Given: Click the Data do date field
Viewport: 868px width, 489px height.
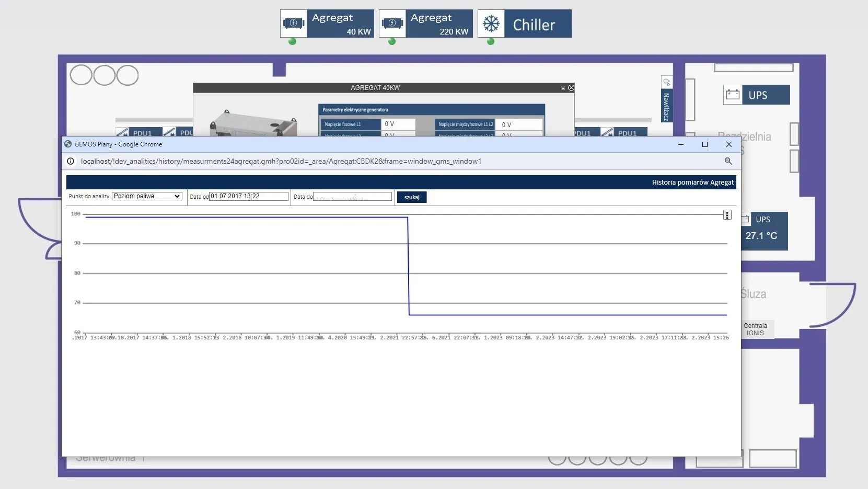Looking at the screenshot, I should pyautogui.click(x=353, y=196).
